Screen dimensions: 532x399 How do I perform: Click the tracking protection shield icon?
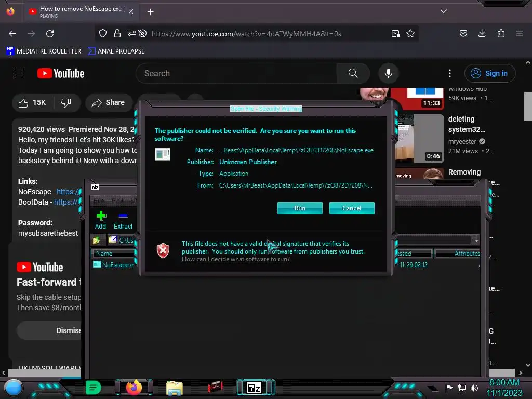[x=103, y=34]
